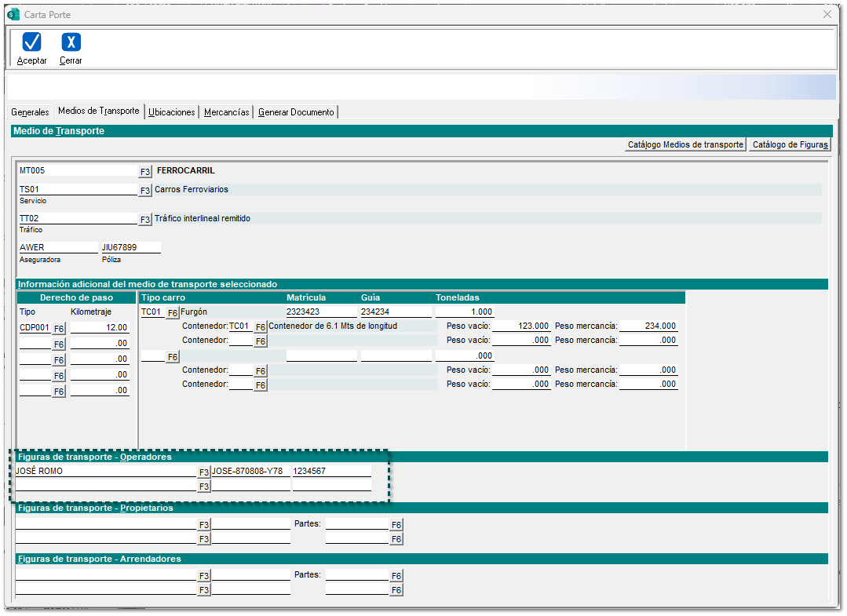Go to the Mercancías tab

[x=227, y=112]
